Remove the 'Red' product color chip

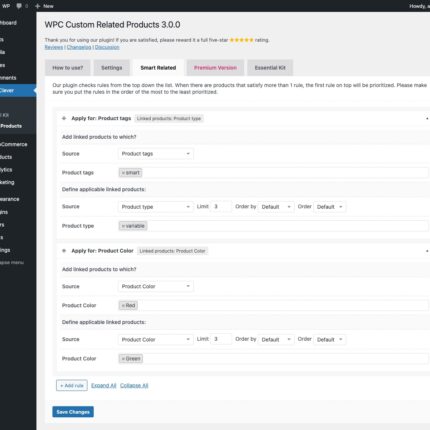pos(123,305)
